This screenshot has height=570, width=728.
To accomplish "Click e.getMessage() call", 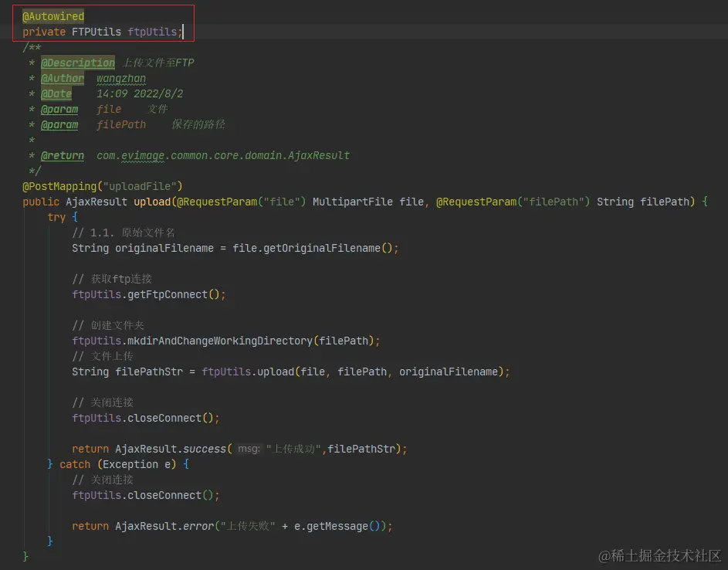I will pos(337,526).
